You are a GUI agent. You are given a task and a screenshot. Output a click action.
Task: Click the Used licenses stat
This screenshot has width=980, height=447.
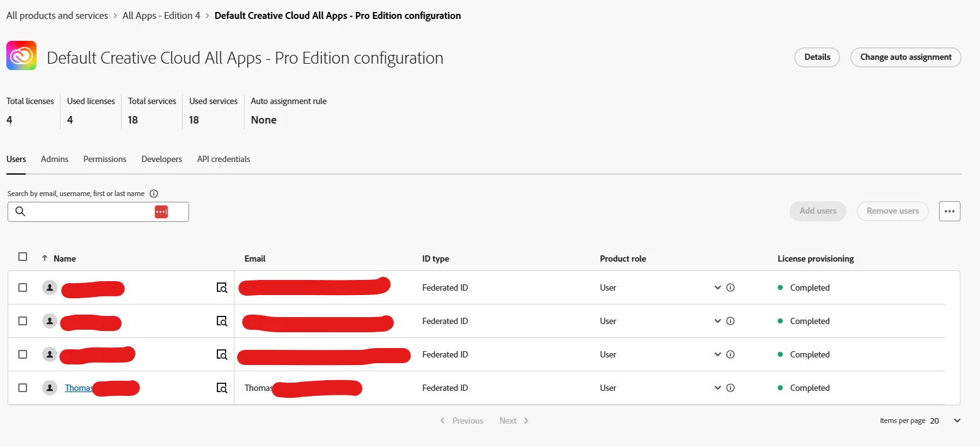click(x=91, y=111)
